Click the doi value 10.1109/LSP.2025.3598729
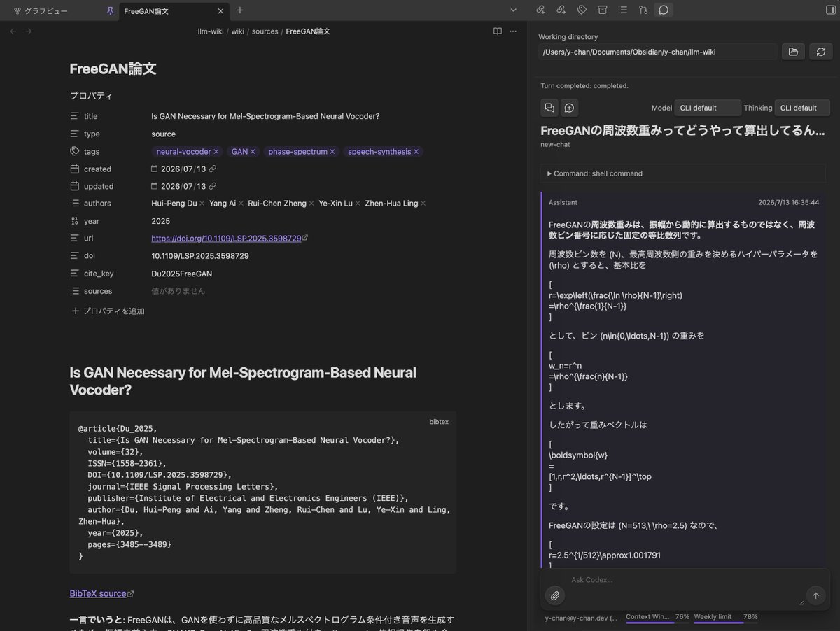This screenshot has height=631, width=840. pos(200,256)
